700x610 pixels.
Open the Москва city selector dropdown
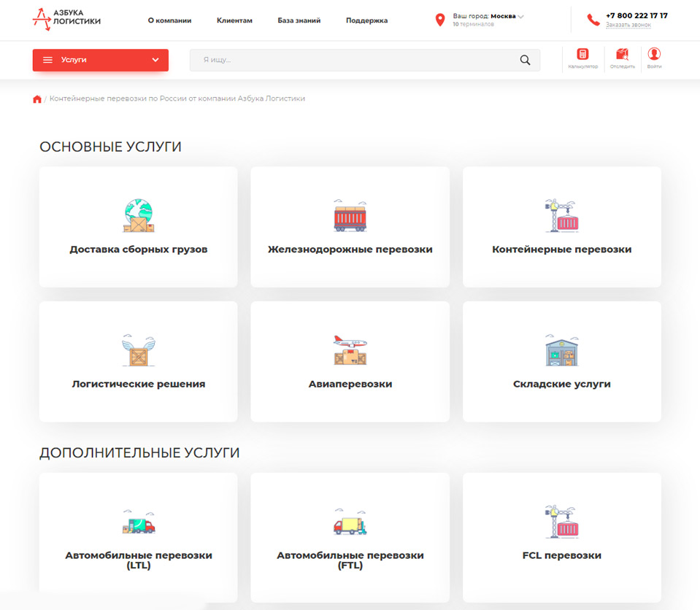tap(507, 16)
